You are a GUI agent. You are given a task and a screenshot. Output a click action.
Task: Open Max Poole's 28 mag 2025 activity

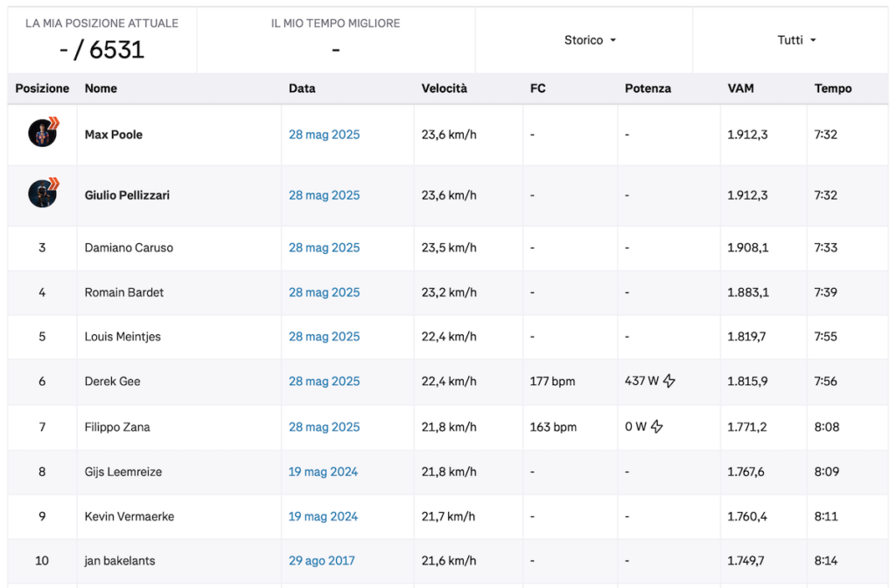coord(324,135)
